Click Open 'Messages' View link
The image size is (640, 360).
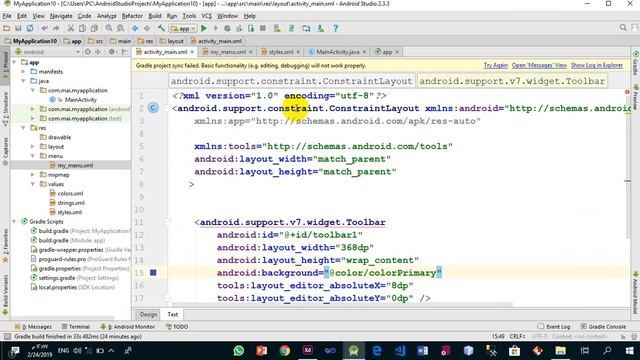539,65
